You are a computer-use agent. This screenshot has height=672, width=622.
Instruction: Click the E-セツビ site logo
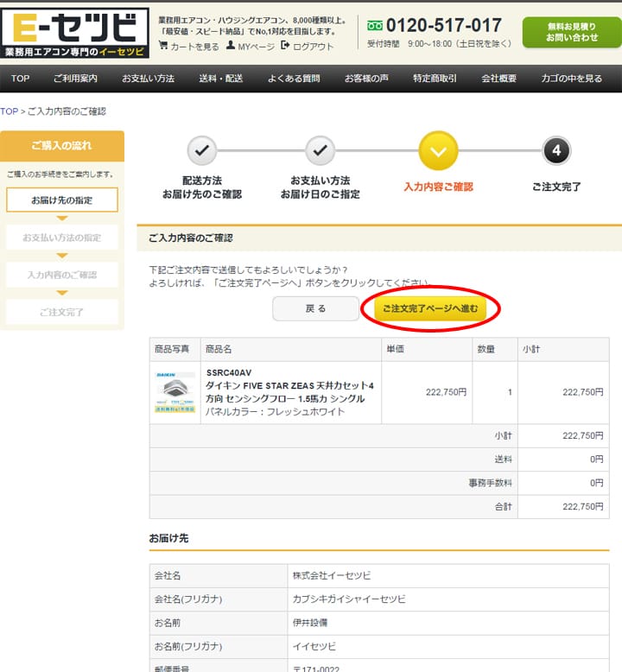[75, 33]
